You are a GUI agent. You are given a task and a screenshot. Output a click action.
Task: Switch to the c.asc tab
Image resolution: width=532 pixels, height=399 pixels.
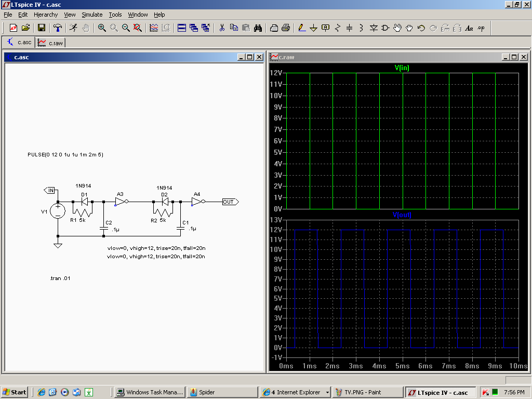[19, 43]
